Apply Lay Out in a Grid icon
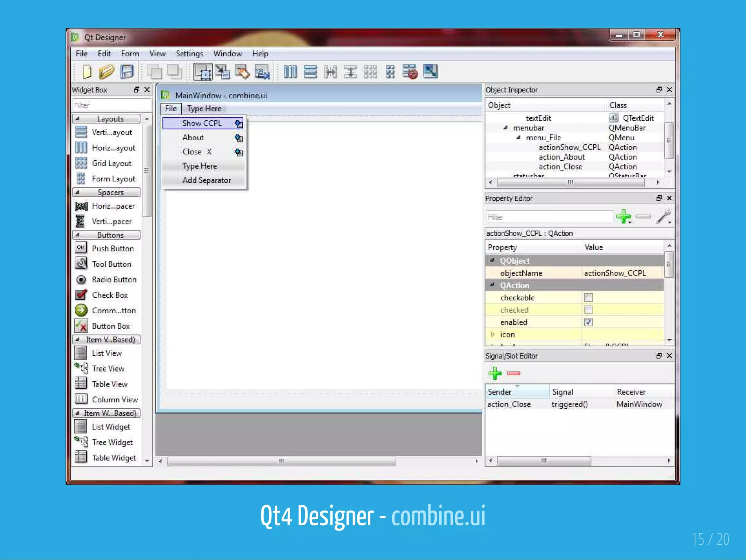The width and height of the screenshot is (746, 560). 370,72
